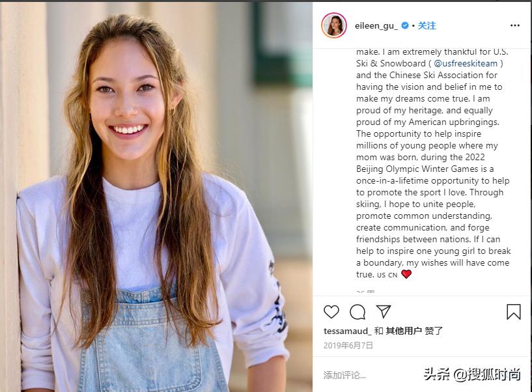This screenshot has width=532, height=392.
Task: Click the partially hidden timestamp under caption
Action: tap(365, 292)
